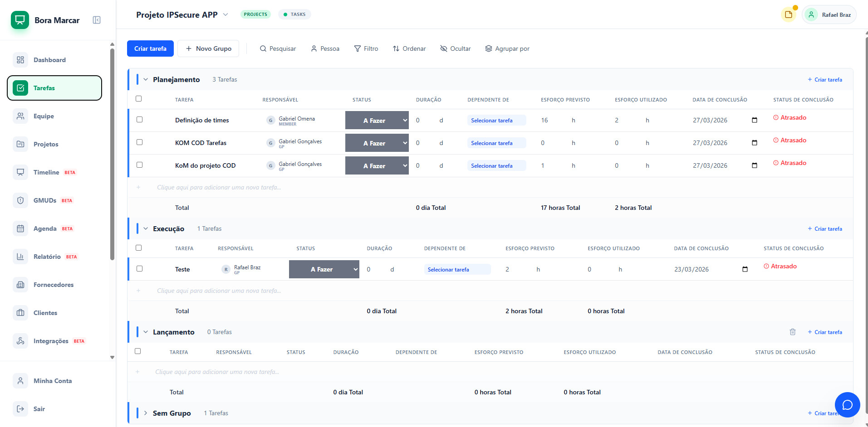Click add-new-task row in Execução

490,291
